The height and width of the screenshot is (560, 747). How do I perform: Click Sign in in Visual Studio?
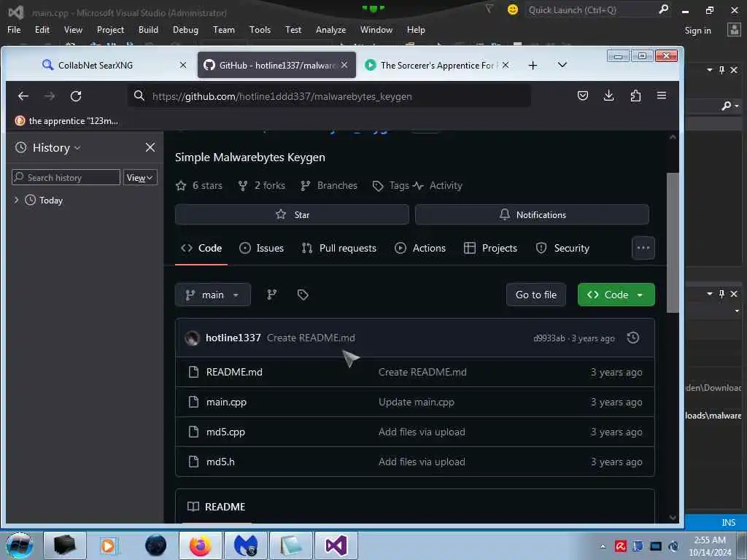pos(697,31)
